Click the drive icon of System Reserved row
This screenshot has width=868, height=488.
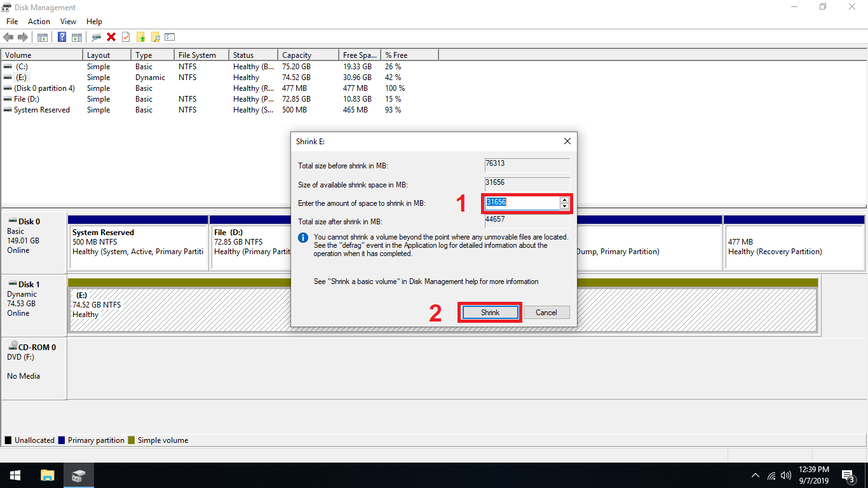click(8, 110)
